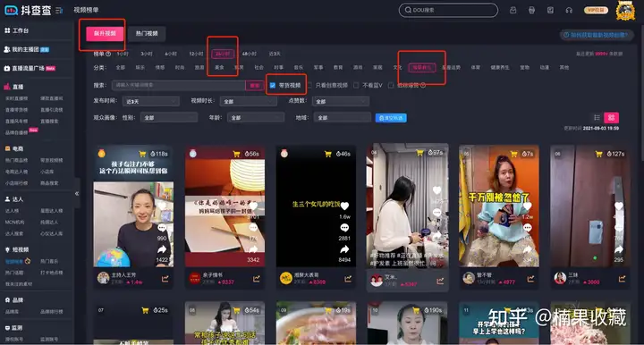Screen dimensions: 644x345
Task: Expand the 直播 sidebar section
Action: coord(14,87)
